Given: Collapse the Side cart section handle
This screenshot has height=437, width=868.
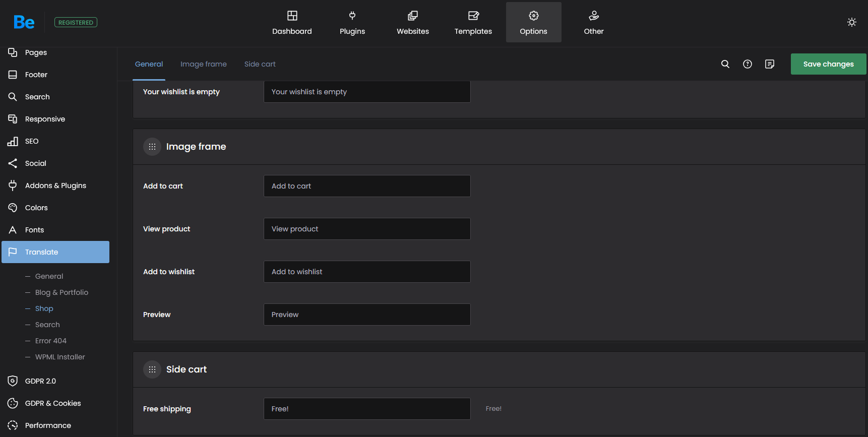Looking at the screenshot, I should [x=152, y=369].
